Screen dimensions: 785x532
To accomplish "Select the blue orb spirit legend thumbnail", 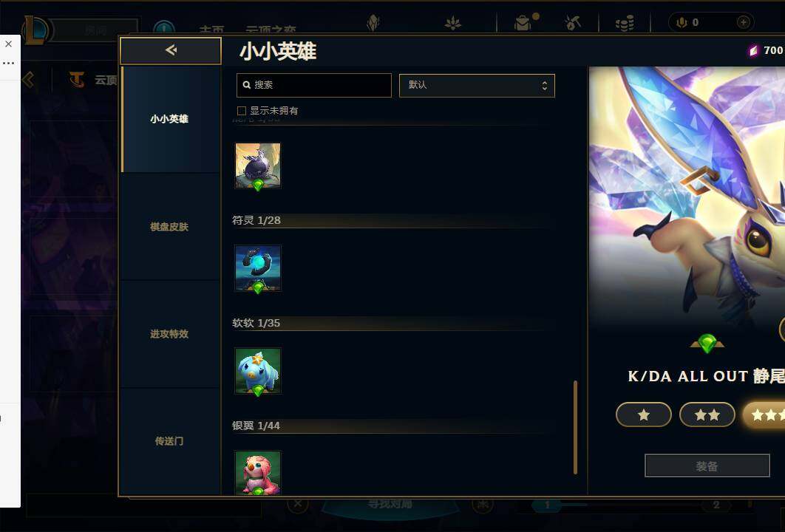I will pyautogui.click(x=258, y=268).
